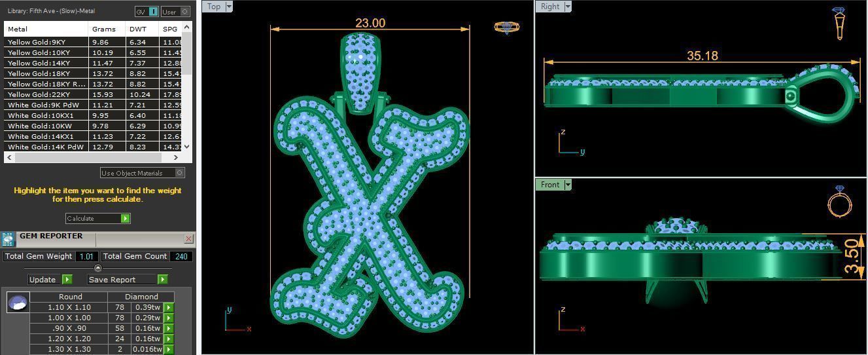
Task: Select the White Gold:10KW row
Action: [93, 126]
